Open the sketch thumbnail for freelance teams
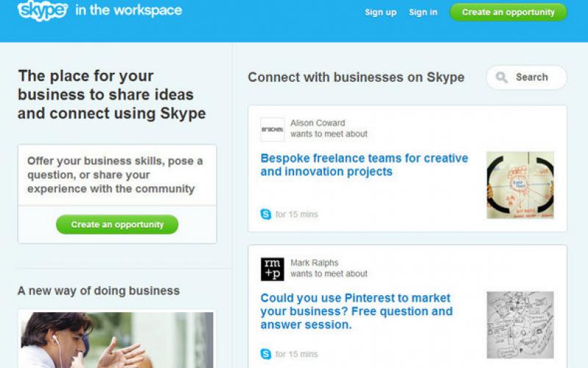 [x=520, y=185]
